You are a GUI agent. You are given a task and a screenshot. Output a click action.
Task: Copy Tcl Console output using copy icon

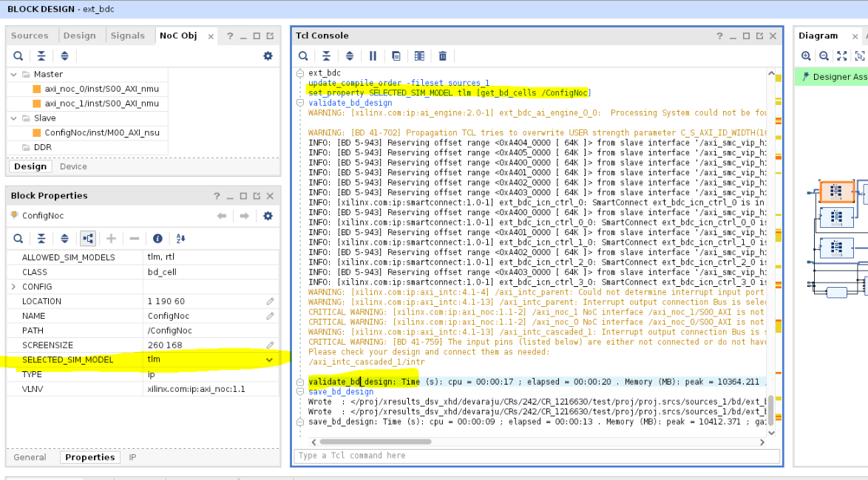[x=395, y=55]
